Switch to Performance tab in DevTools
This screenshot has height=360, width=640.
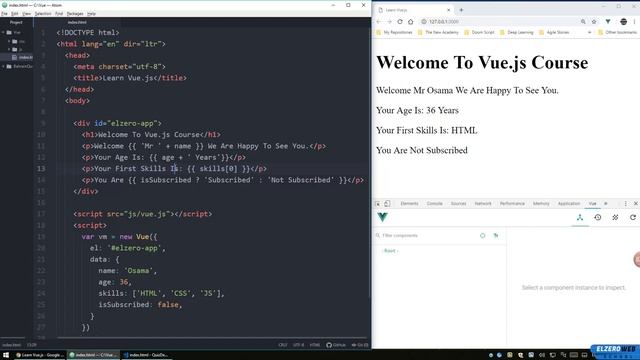click(x=512, y=203)
